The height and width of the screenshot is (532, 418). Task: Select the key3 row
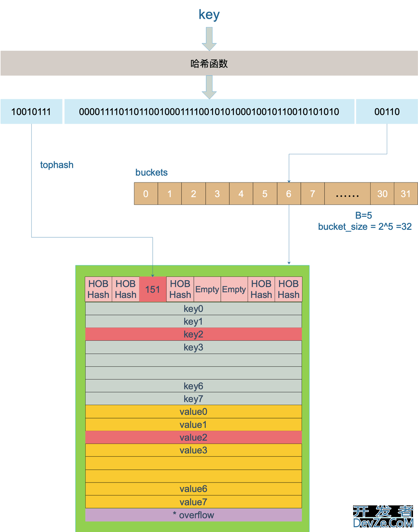pyautogui.click(x=193, y=347)
